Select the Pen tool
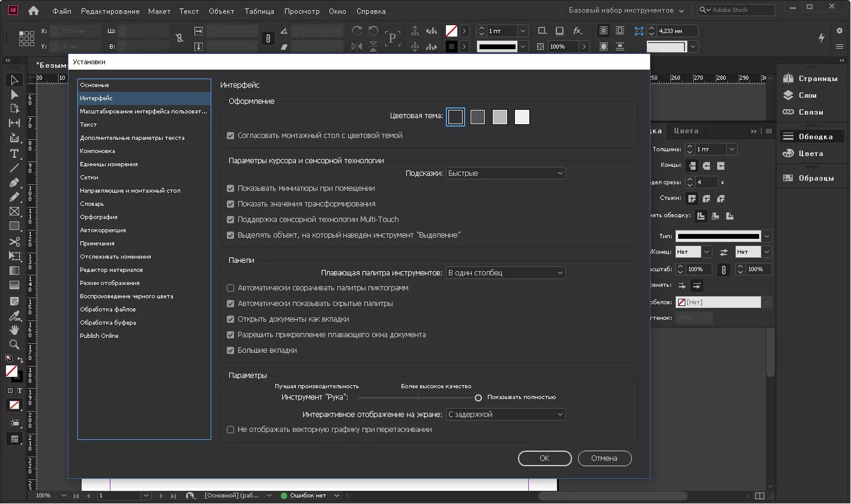This screenshot has height=504, width=851. click(x=14, y=182)
